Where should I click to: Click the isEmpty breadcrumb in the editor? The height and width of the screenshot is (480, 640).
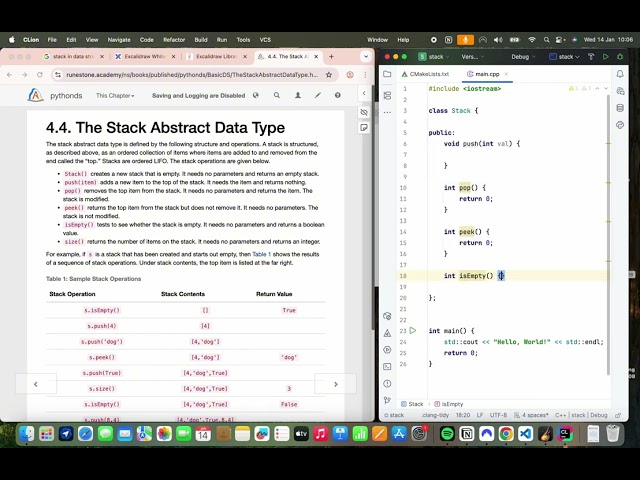(x=449, y=404)
